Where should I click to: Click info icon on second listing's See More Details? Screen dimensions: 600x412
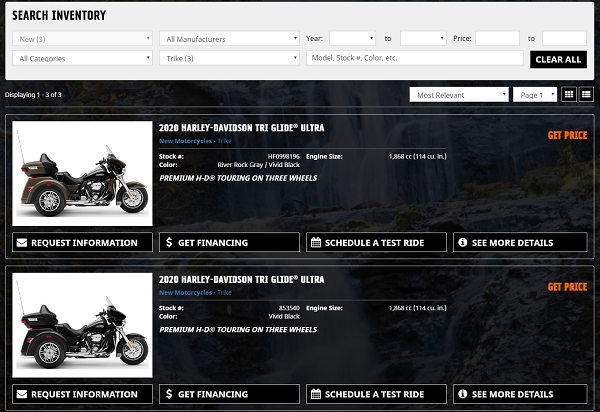point(462,394)
